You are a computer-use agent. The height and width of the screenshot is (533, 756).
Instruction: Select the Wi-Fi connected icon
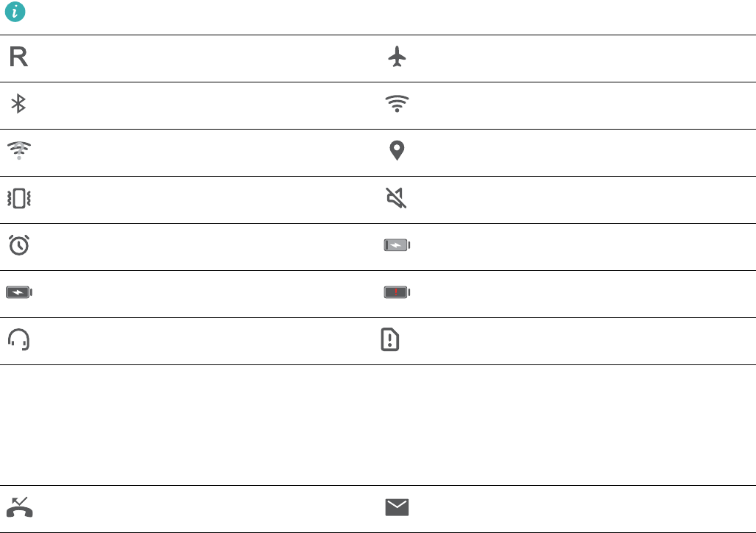397,103
